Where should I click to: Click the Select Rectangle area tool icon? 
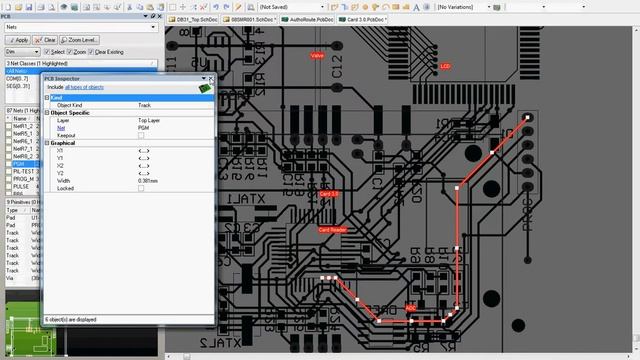[x=172, y=7]
